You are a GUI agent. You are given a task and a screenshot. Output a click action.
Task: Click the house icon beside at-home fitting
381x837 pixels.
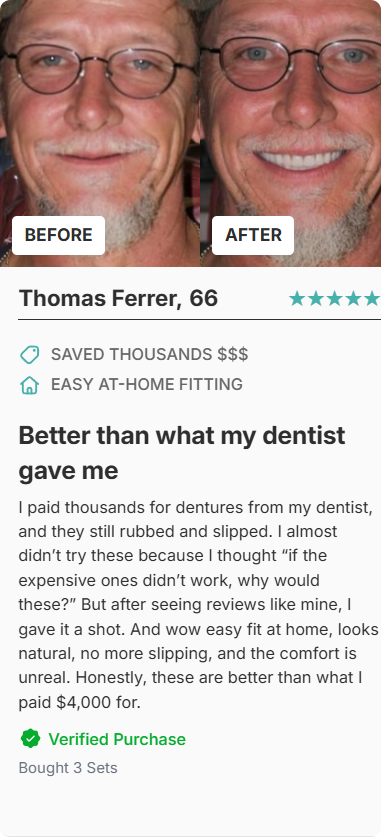[x=29, y=385]
